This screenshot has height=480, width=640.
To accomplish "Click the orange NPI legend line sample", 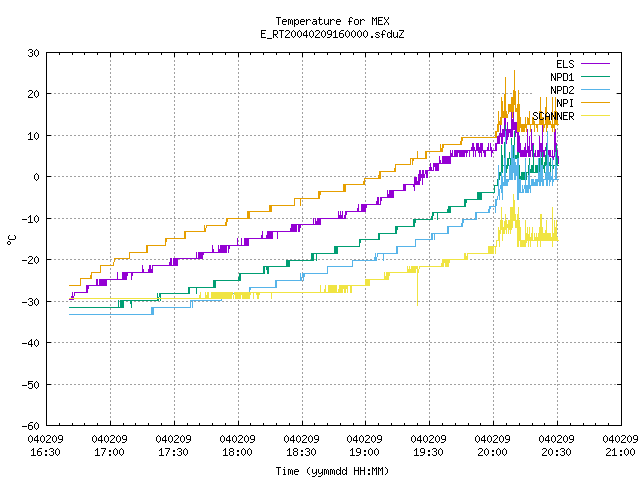I will point(595,102).
